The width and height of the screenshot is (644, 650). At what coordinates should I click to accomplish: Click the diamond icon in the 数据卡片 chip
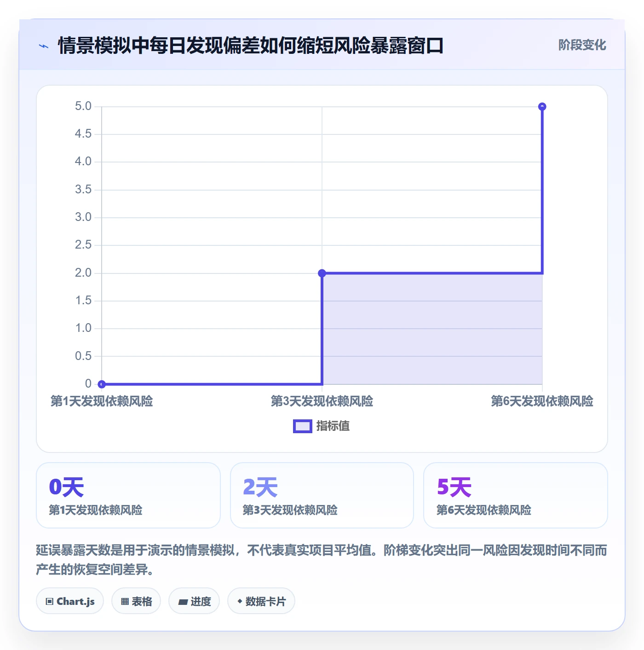[240, 601]
